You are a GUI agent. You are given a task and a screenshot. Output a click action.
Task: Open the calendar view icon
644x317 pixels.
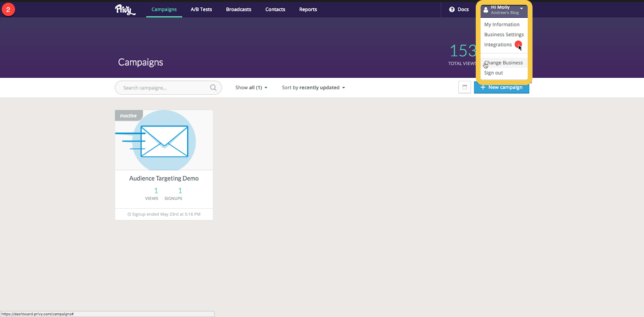point(464,87)
